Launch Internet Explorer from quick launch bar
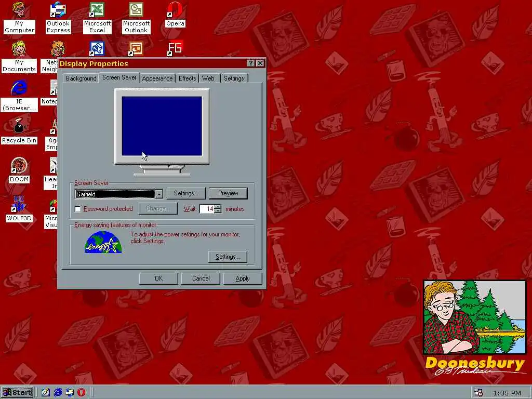The height and width of the screenshot is (399, 532). coord(58,392)
